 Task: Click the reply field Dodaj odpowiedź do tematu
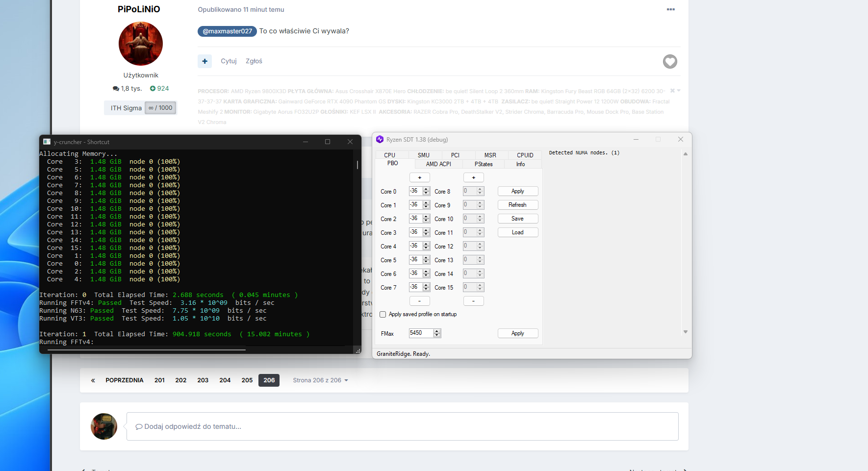coord(402,426)
